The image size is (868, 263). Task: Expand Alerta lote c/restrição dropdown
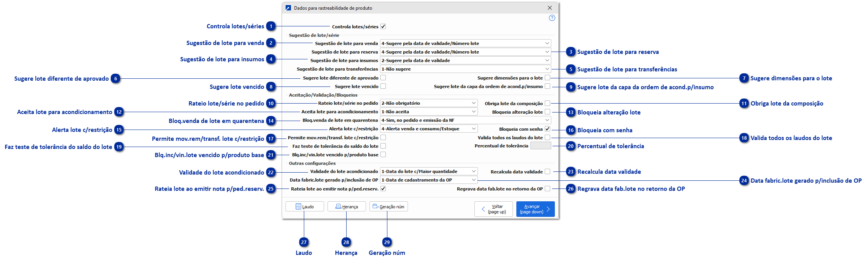pyautogui.click(x=429, y=129)
